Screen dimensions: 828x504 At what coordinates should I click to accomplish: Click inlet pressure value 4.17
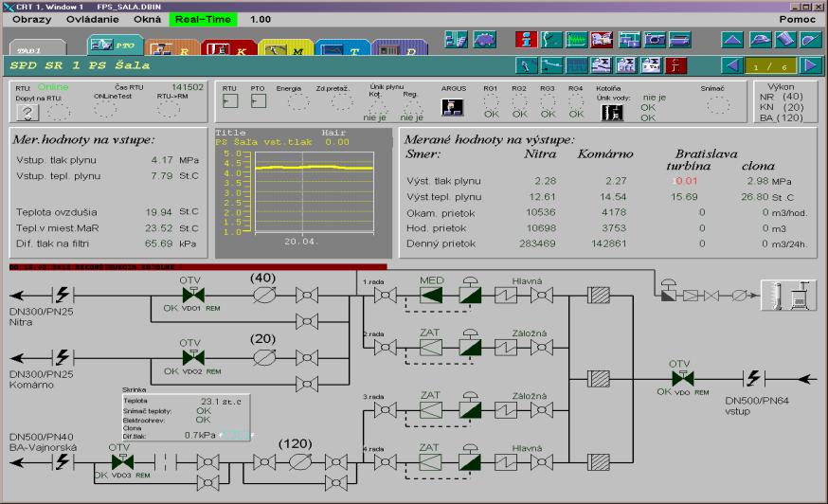162,159
